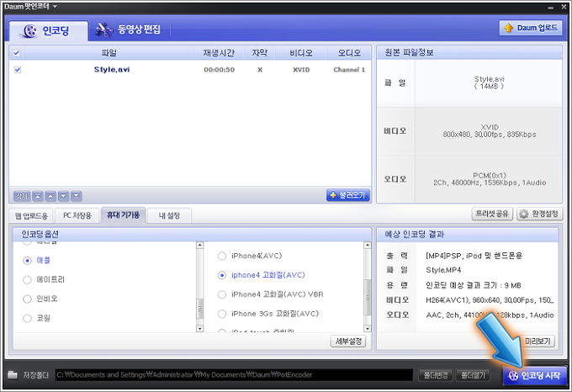Uncheck the Style.avi file checkbox

(x=17, y=70)
